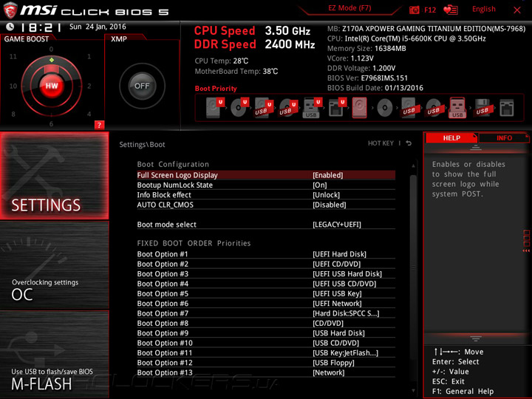Click the UEFI Hard Disk boot priority icon
This screenshot has width=532, height=399.
coord(215,108)
